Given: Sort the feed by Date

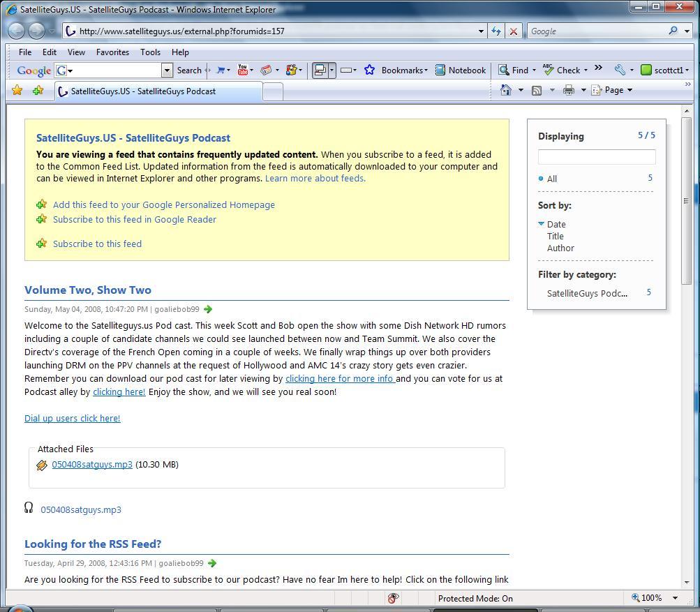Looking at the screenshot, I should [x=556, y=224].
